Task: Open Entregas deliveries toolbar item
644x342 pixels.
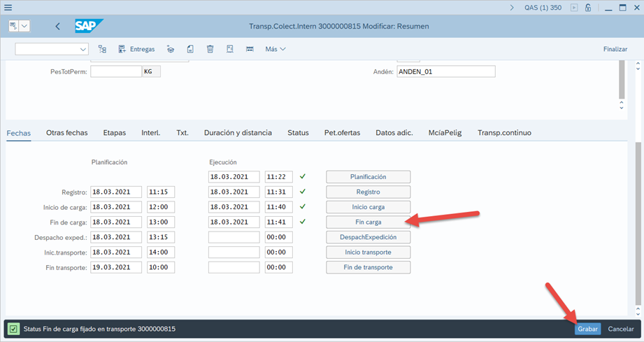Action: (x=137, y=49)
